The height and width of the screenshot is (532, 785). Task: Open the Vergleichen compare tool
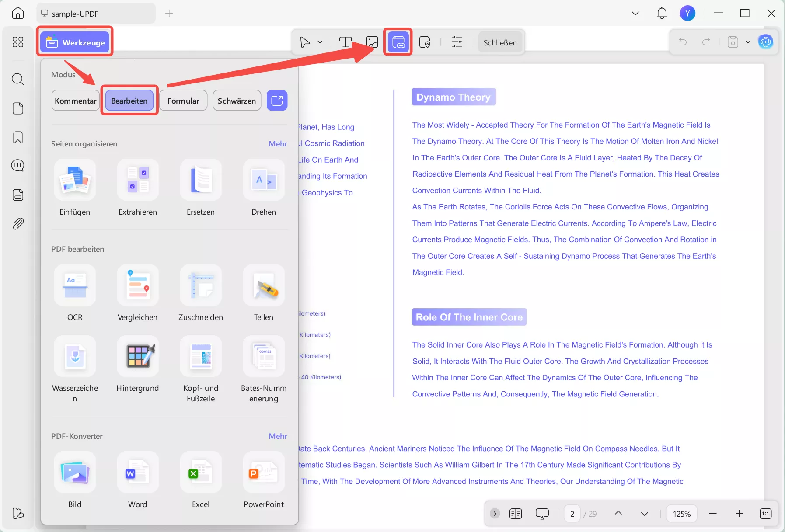click(138, 285)
